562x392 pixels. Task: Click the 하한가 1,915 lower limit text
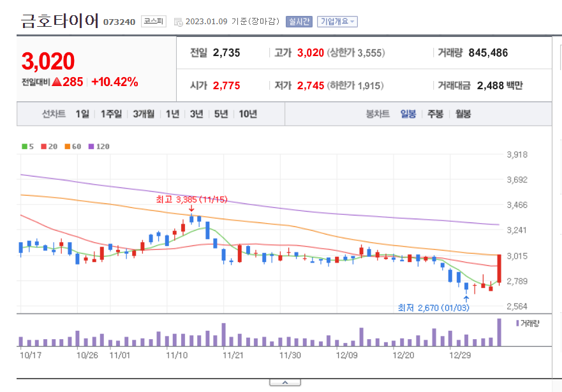355,86
